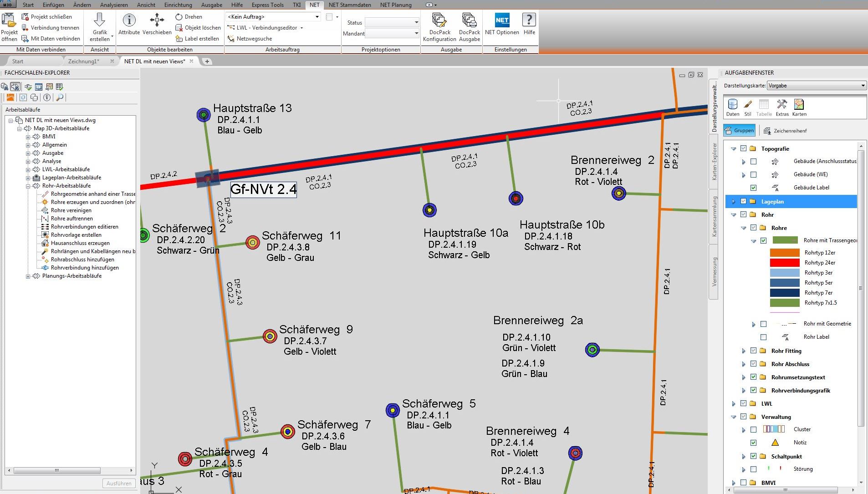This screenshot has width=868, height=494.
Task: Click the red Rohrtyp 24er color swatch
Action: [784, 263]
